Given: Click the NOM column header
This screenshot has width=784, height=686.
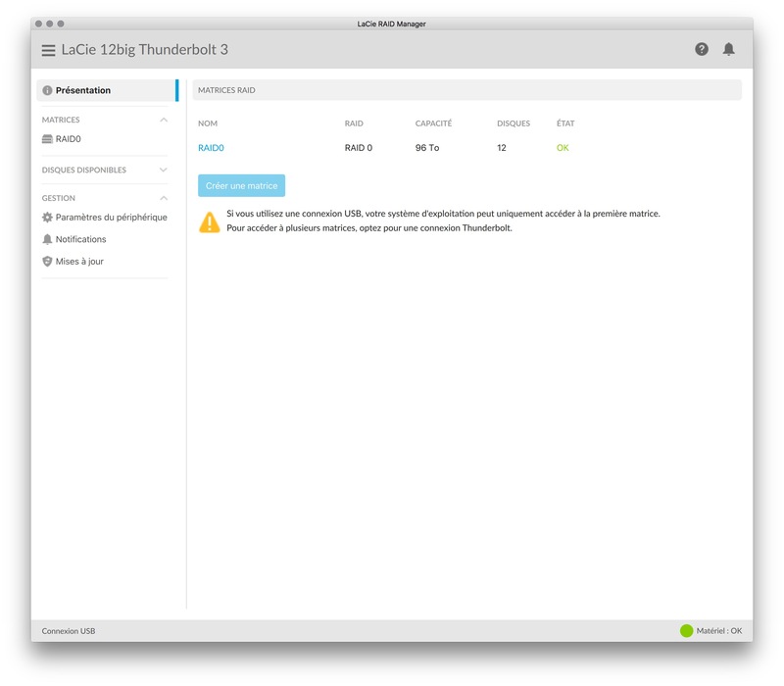Looking at the screenshot, I should coord(208,123).
